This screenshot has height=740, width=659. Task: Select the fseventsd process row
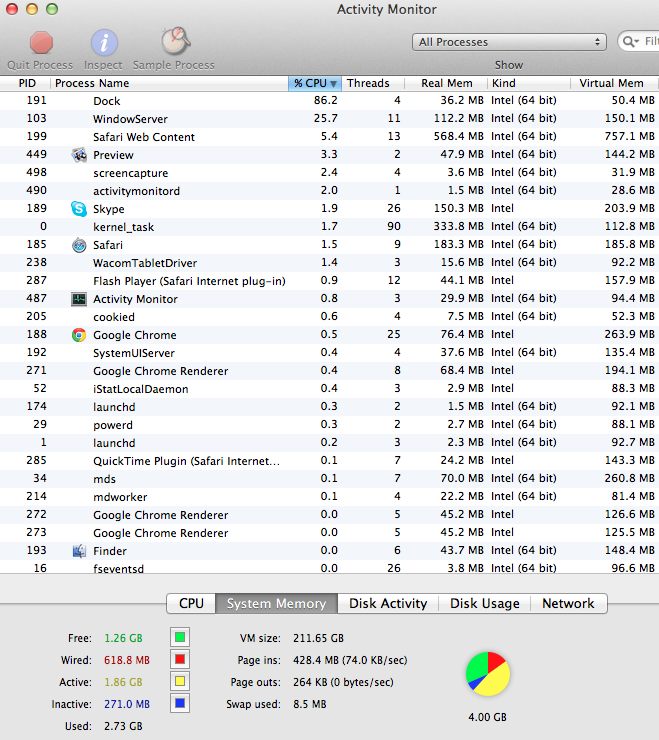coord(330,568)
